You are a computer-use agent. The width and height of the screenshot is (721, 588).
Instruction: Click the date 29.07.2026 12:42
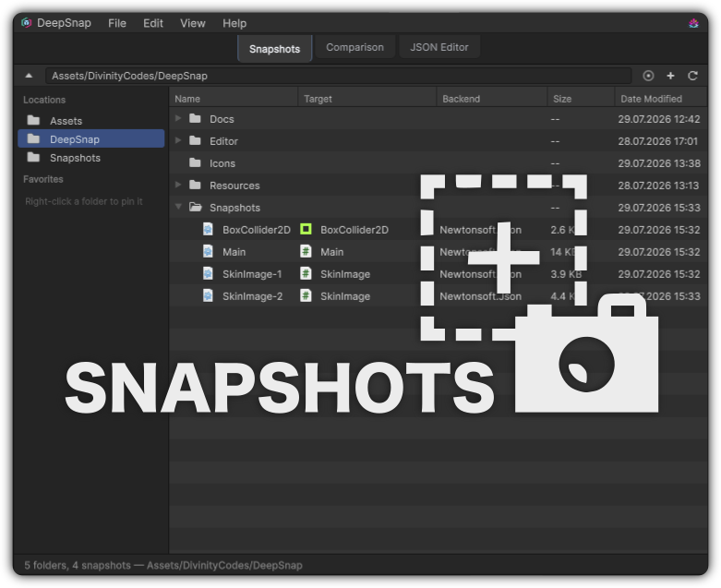(659, 118)
